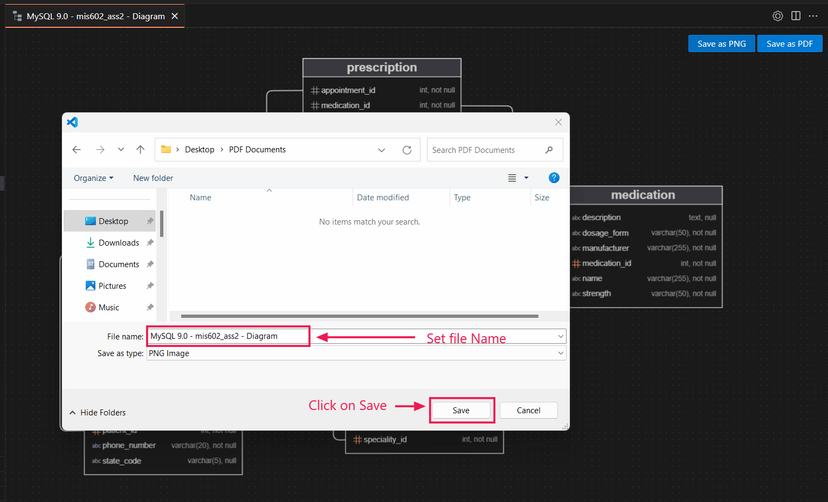Open the dialog help icon
This screenshot has width=828, height=502.
click(x=554, y=178)
